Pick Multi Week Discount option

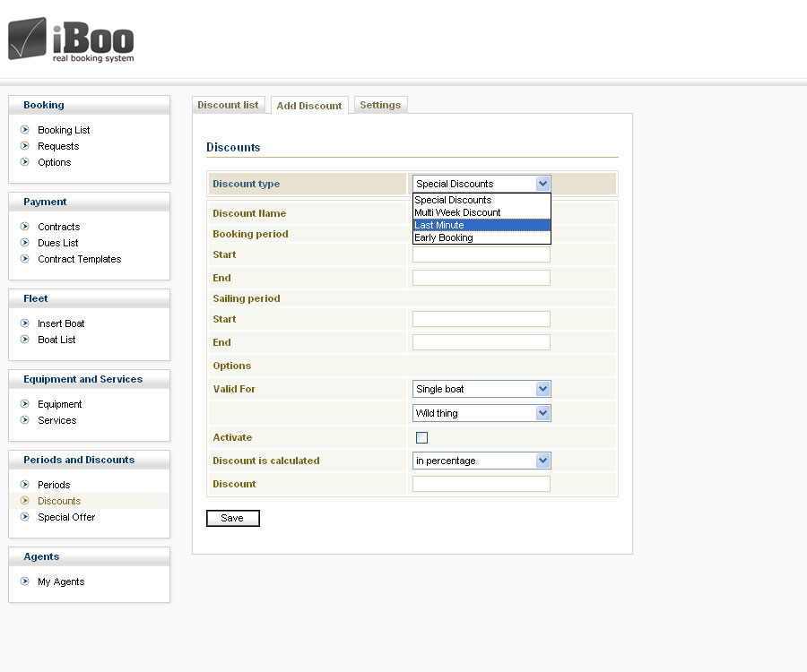click(x=481, y=212)
